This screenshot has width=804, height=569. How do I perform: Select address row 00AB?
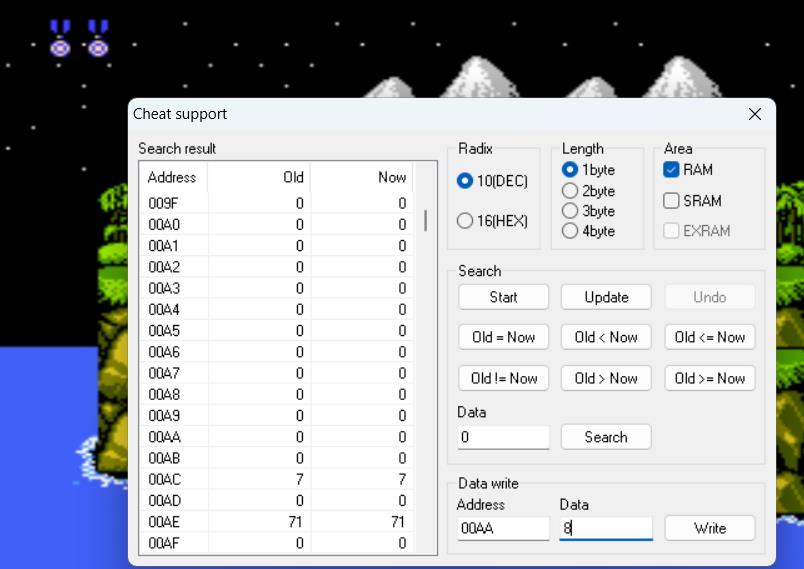tap(276, 458)
